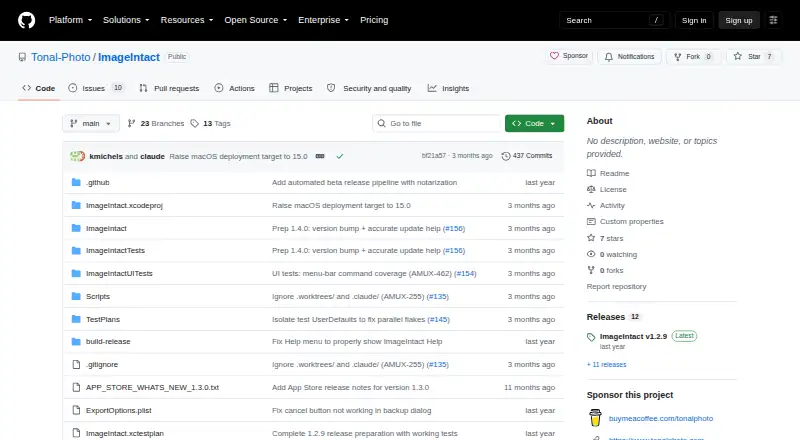Open the Tonal-Photo owner link
This screenshot has width=800, height=440.
click(61, 57)
